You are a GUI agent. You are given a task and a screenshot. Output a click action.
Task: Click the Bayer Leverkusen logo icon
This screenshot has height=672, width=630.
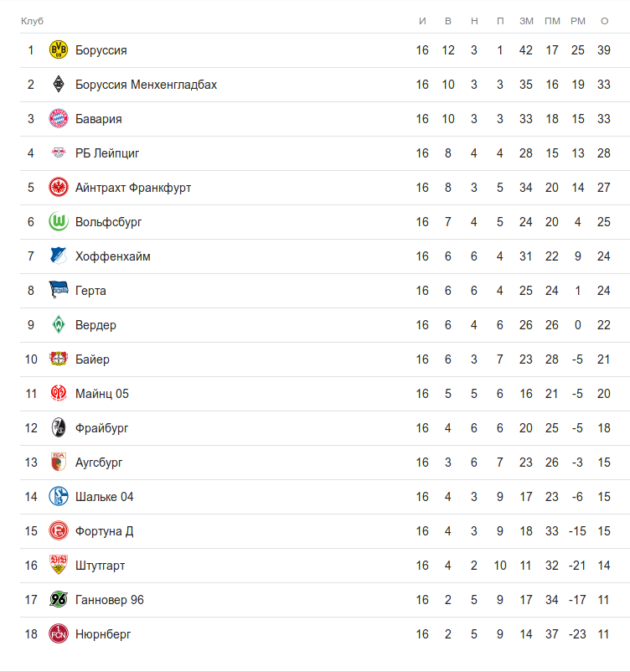59,359
